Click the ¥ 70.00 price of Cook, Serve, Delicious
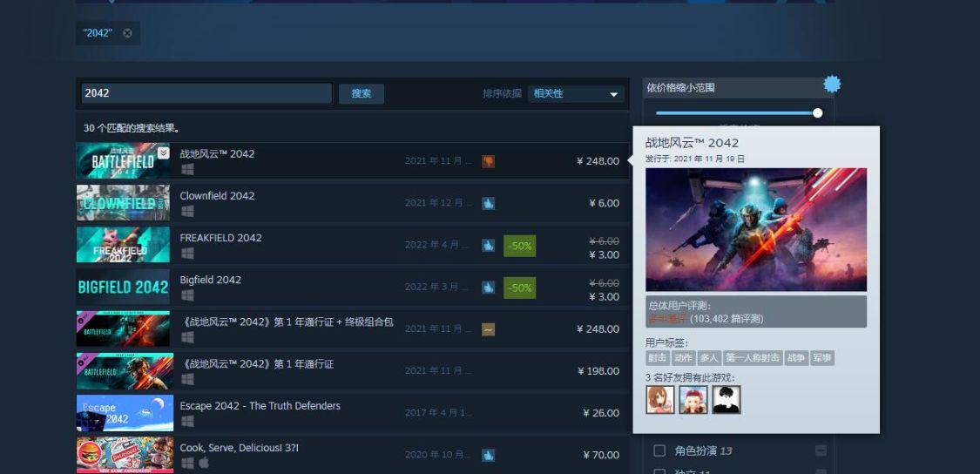Image resolution: width=980 pixels, height=474 pixels. point(600,455)
